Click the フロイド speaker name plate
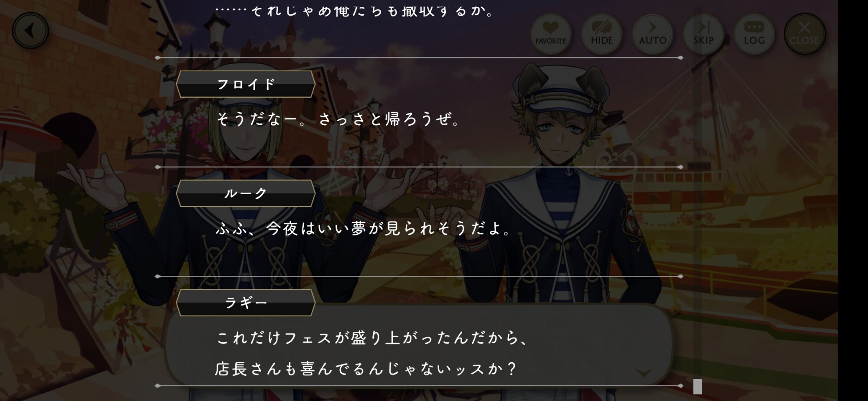Viewport: 868px width, 401px height. click(246, 84)
